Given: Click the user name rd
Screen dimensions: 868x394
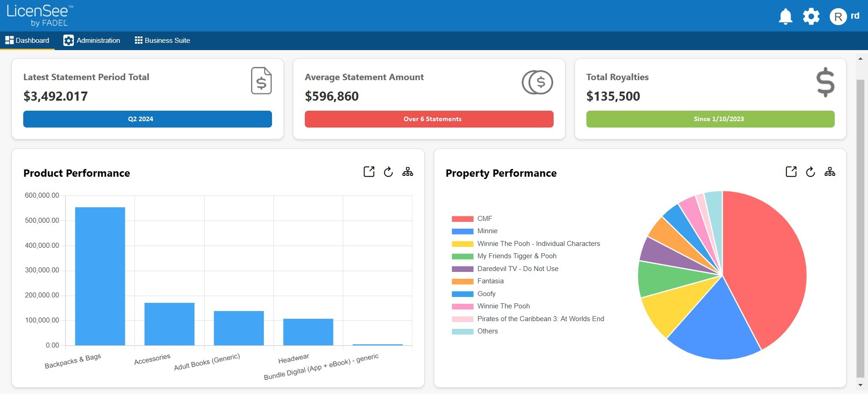Looking at the screenshot, I should pos(855,15).
